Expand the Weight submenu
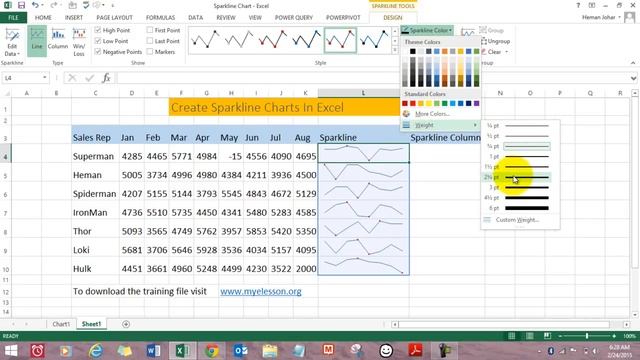This screenshot has width=640, height=360. click(441, 125)
